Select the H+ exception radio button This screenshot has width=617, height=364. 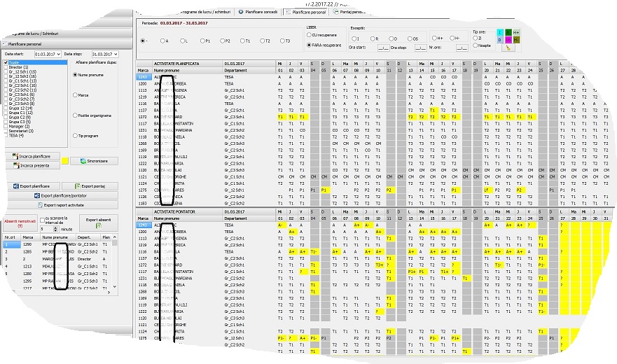[x=434, y=38]
